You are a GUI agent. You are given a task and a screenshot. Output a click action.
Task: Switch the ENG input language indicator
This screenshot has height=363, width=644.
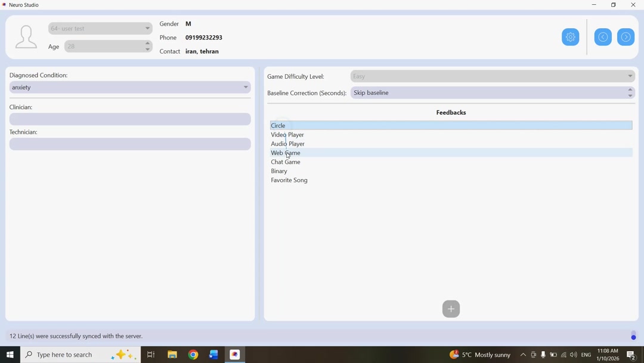click(586, 355)
